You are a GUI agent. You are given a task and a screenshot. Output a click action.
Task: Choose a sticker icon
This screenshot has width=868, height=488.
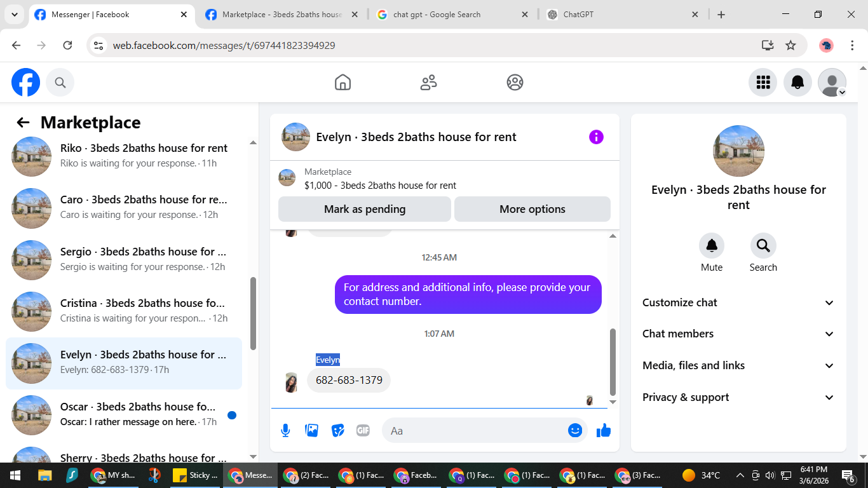click(337, 431)
